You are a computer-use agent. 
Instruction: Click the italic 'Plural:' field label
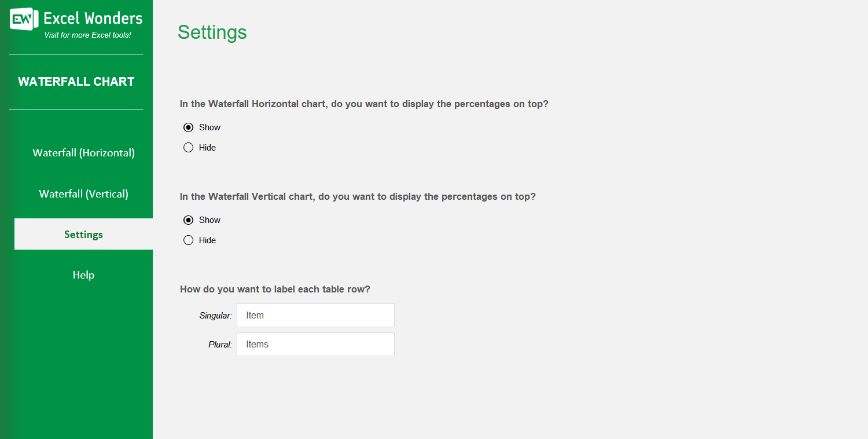(x=220, y=345)
